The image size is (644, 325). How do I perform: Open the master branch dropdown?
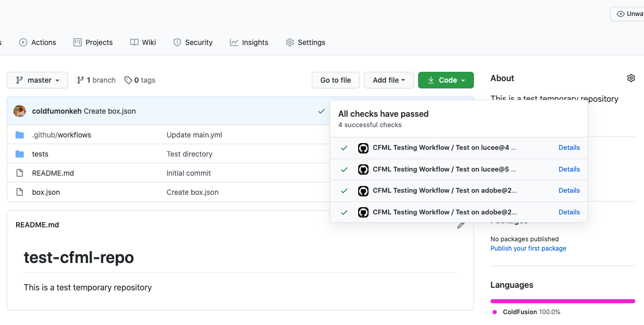pyautogui.click(x=37, y=80)
